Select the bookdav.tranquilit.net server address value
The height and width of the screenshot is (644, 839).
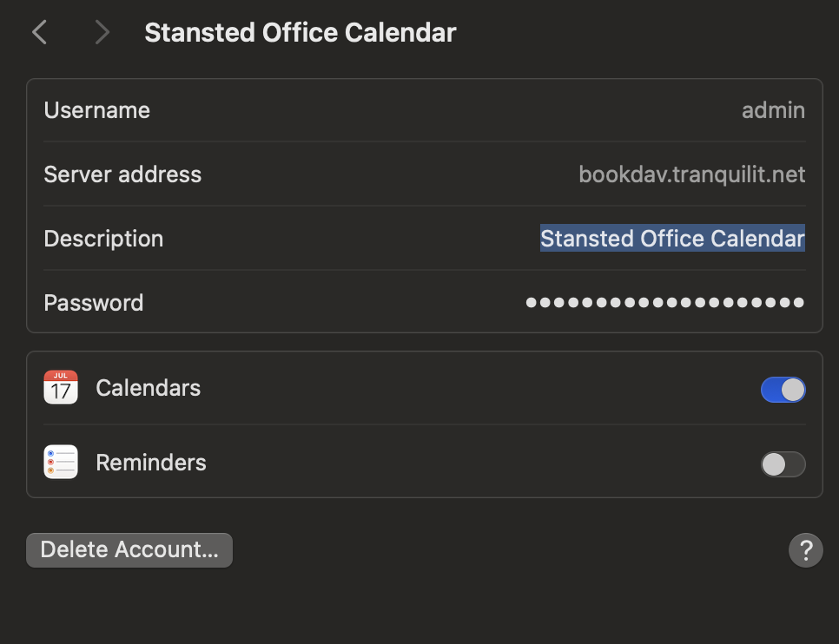coord(691,174)
